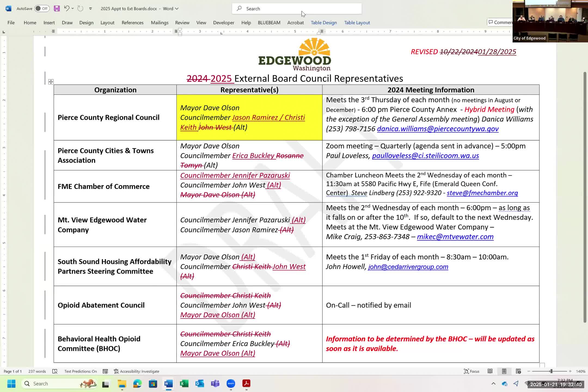588x392 pixels.
Task: Expand the document name dropdown chevron
Action: tap(177, 9)
